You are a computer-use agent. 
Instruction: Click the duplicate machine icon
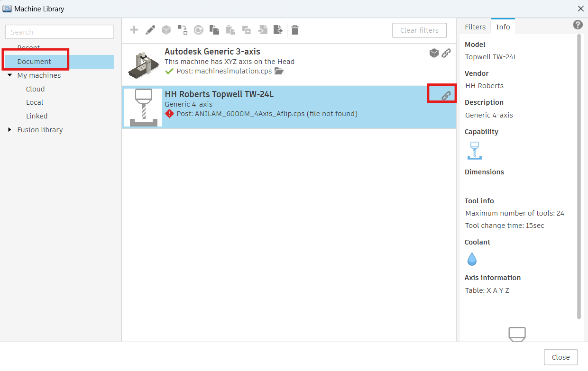click(247, 30)
